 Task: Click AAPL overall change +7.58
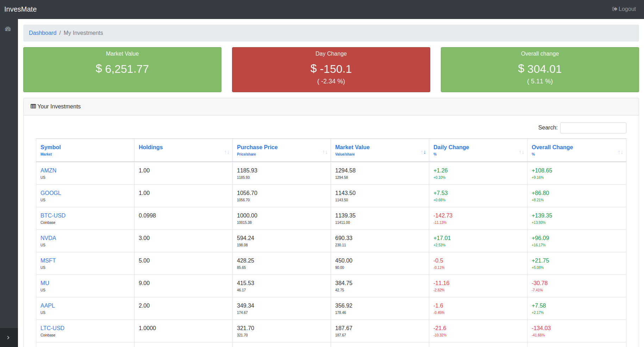(539, 305)
